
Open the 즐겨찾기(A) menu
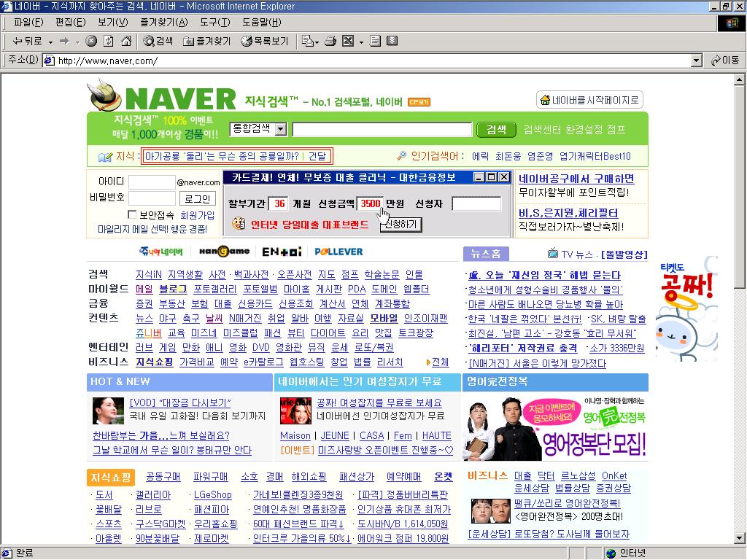pyautogui.click(x=164, y=23)
